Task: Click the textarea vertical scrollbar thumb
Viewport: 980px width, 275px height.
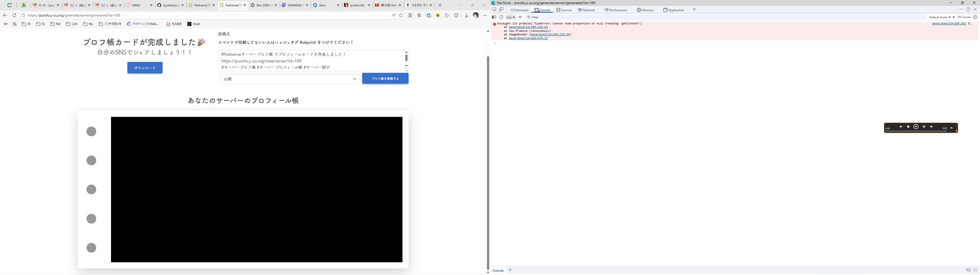Action: (x=406, y=58)
